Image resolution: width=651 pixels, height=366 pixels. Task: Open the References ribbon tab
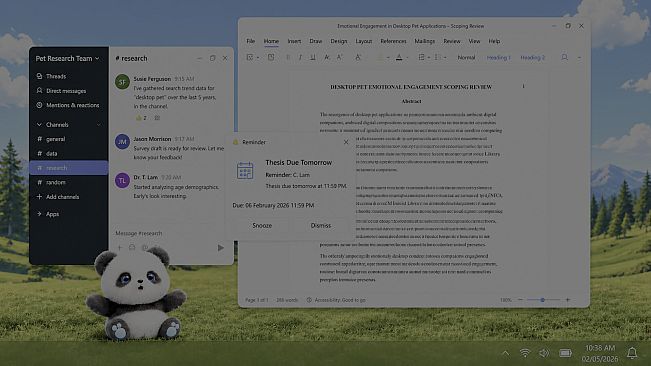[393, 41]
